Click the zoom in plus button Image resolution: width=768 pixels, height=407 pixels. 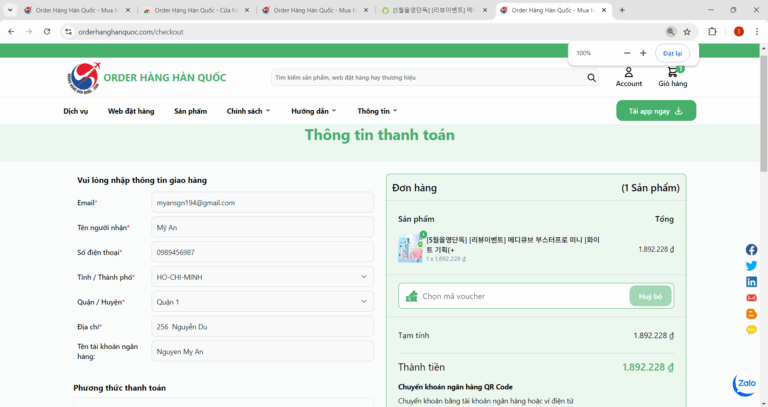[643, 53]
